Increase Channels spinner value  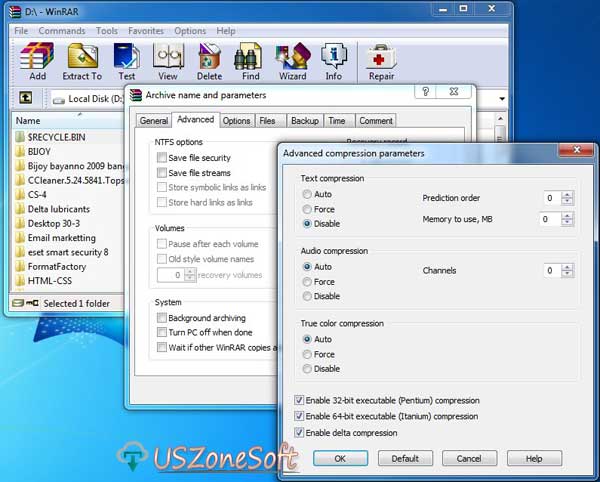[567, 267]
